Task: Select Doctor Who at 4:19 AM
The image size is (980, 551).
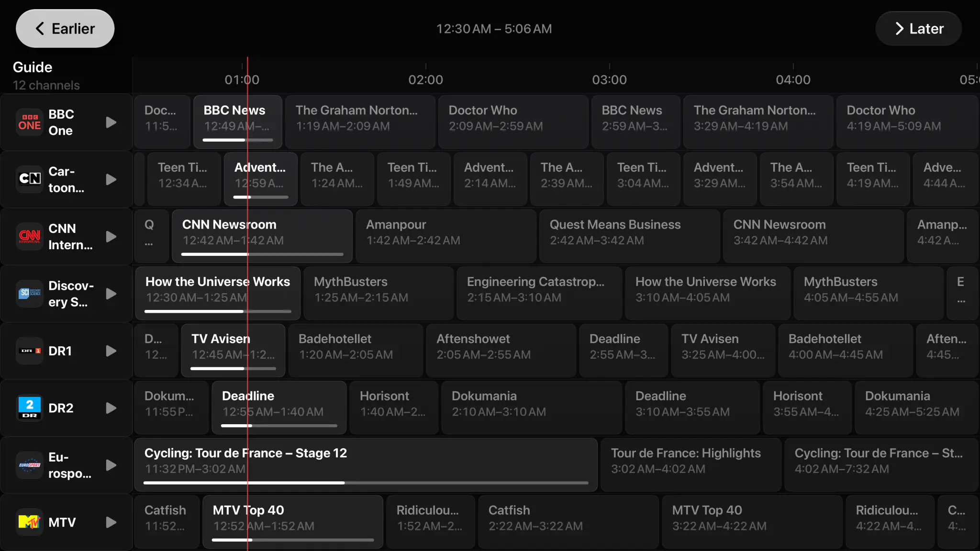Action: click(908, 122)
